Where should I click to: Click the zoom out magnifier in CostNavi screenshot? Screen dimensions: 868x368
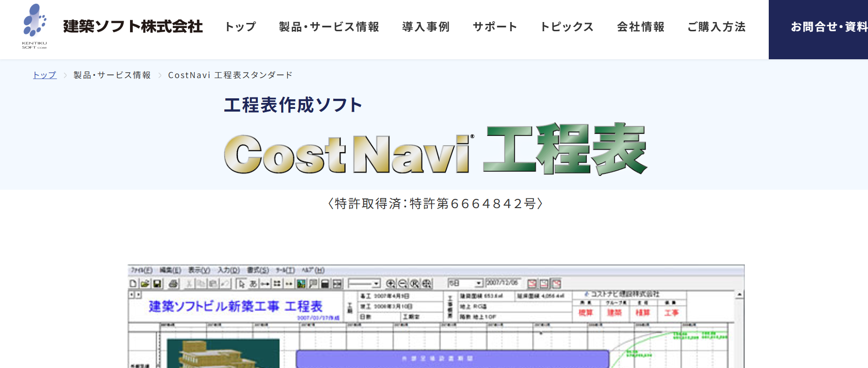click(403, 283)
